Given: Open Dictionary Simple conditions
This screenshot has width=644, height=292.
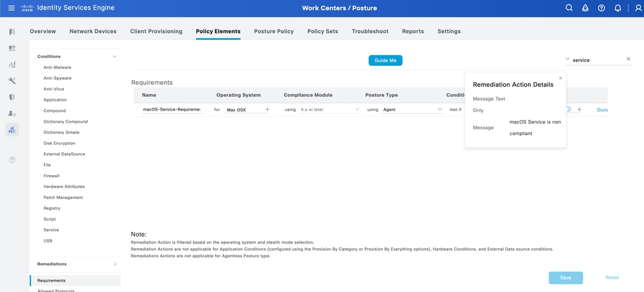Looking at the screenshot, I should click(x=61, y=132).
